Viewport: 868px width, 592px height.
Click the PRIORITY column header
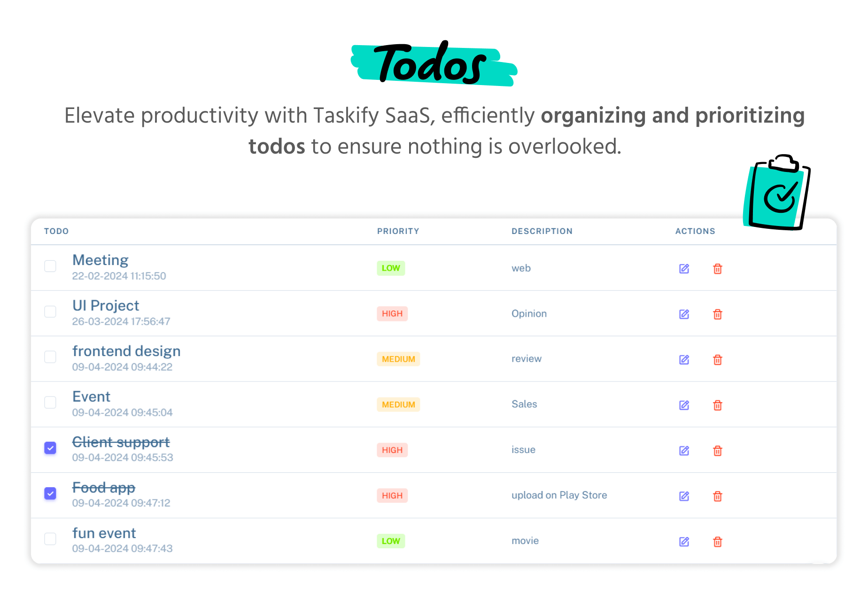(398, 231)
